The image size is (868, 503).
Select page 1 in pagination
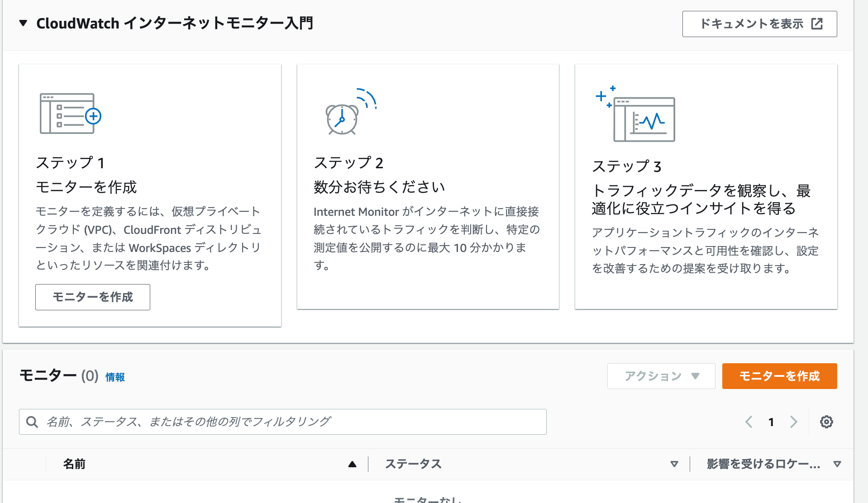(x=771, y=422)
